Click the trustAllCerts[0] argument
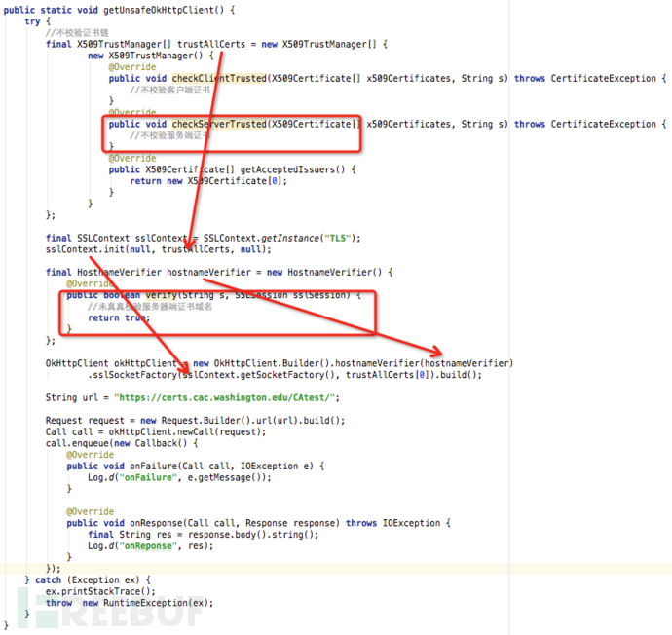This screenshot has width=672, height=635. coord(388,375)
